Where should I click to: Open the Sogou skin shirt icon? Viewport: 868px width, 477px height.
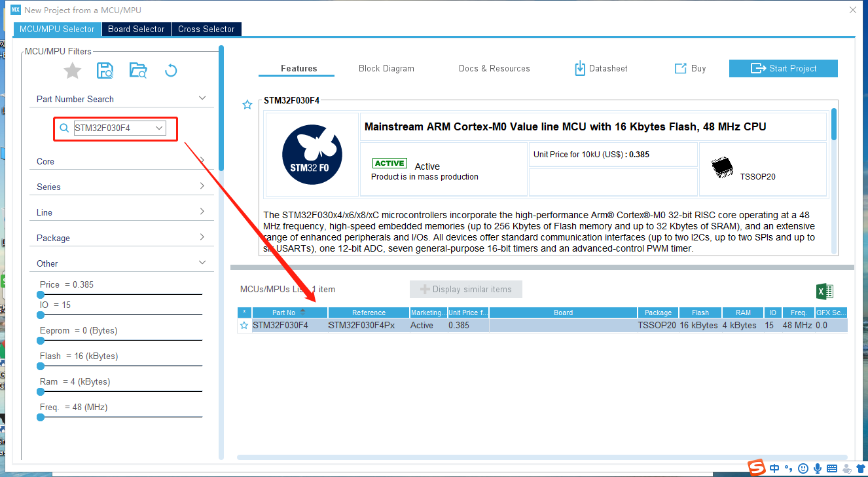(x=861, y=468)
